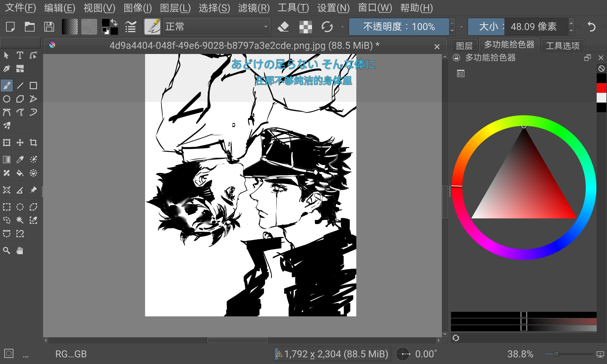
Task: Open the gradient fill editor
Action: (x=70, y=27)
